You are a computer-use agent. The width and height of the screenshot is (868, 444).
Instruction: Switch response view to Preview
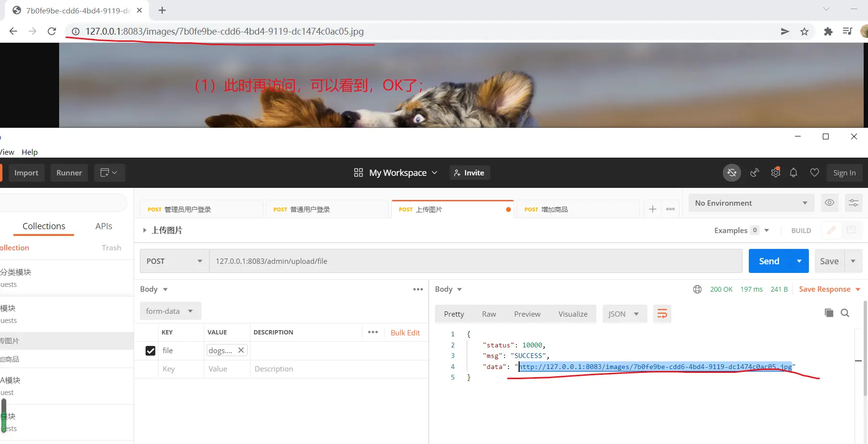pos(527,314)
